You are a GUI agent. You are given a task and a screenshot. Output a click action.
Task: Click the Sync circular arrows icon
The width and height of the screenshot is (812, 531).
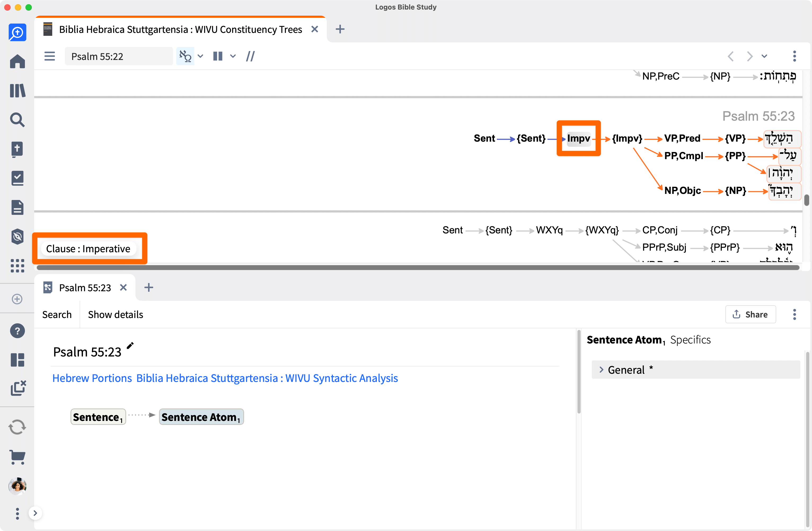click(17, 427)
